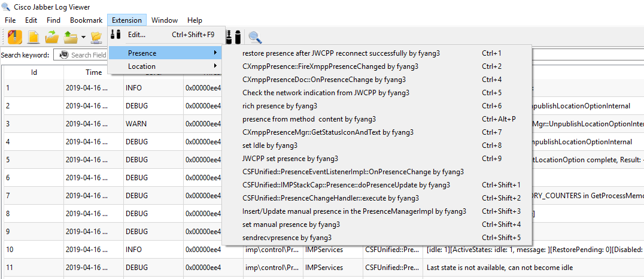Select set Idle by fyang3

[376, 145]
